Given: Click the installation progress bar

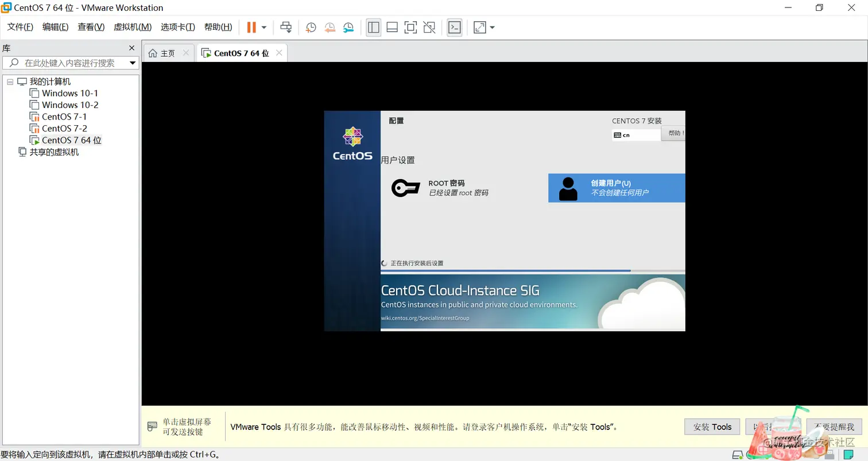Looking at the screenshot, I should (x=533, y=270).
